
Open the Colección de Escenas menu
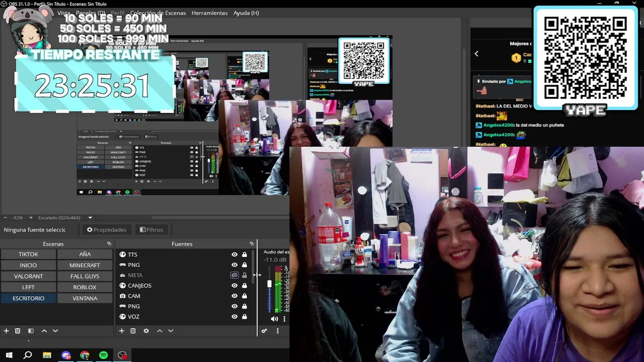click(158, 13)
